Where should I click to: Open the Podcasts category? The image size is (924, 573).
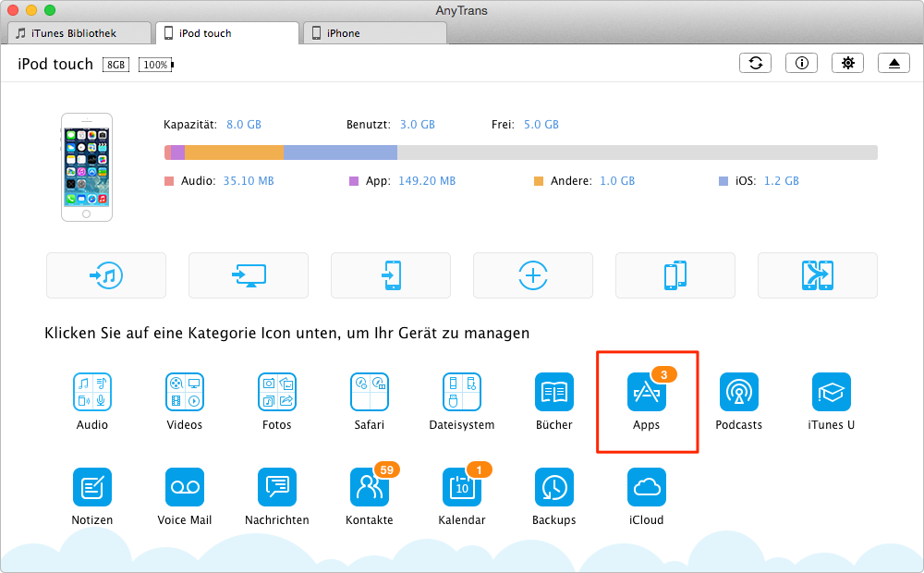pyautogui.click(x=739, y=392)
